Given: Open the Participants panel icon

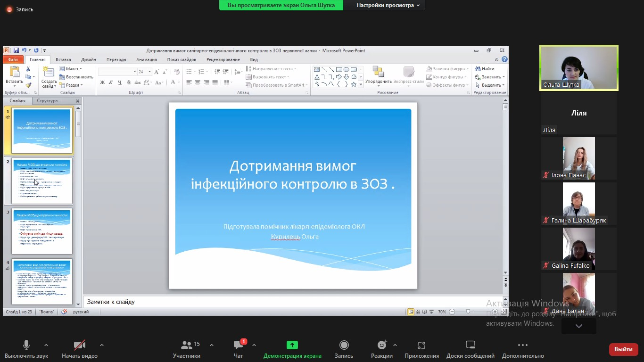Looking at the screenshot, I should point(187,346).
